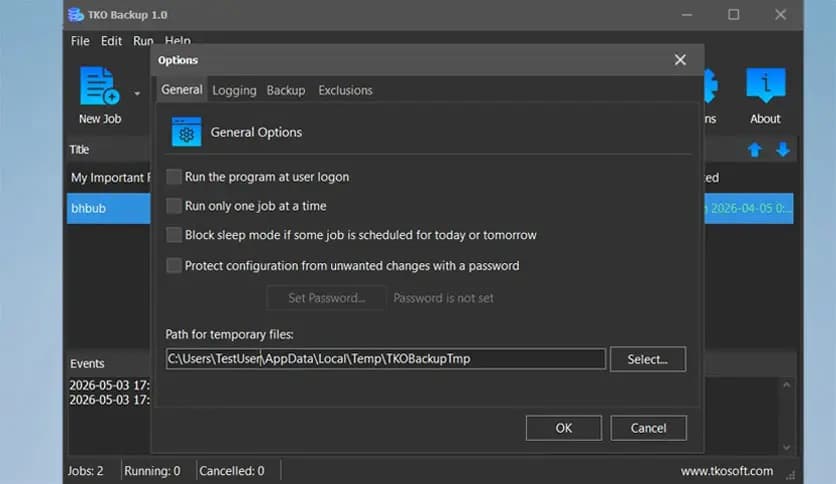The width and height of the screenshot is (836, 484).
Task: Move job down with blue down arrow
Action: (x=783, y=150)
